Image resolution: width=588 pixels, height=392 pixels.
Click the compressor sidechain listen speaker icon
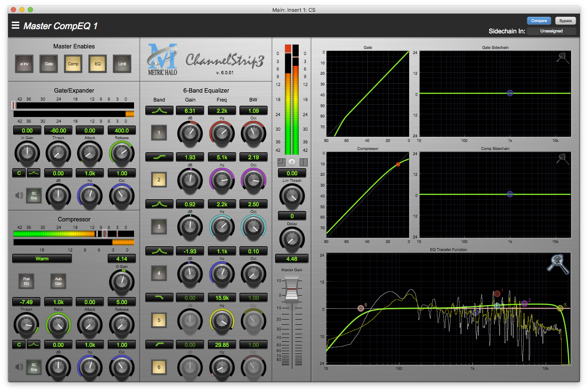(x=19, y=368)
